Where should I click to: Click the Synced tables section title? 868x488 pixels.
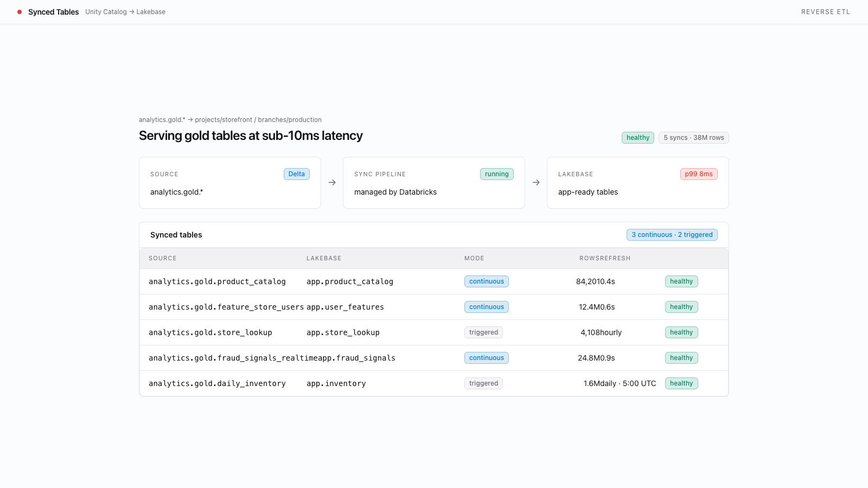click(x=176, y=235)
